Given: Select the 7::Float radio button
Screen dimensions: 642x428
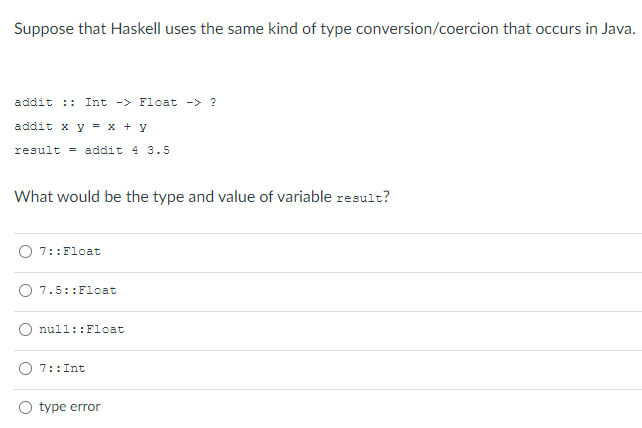Looking at the screenshot, I should (25, 251).
